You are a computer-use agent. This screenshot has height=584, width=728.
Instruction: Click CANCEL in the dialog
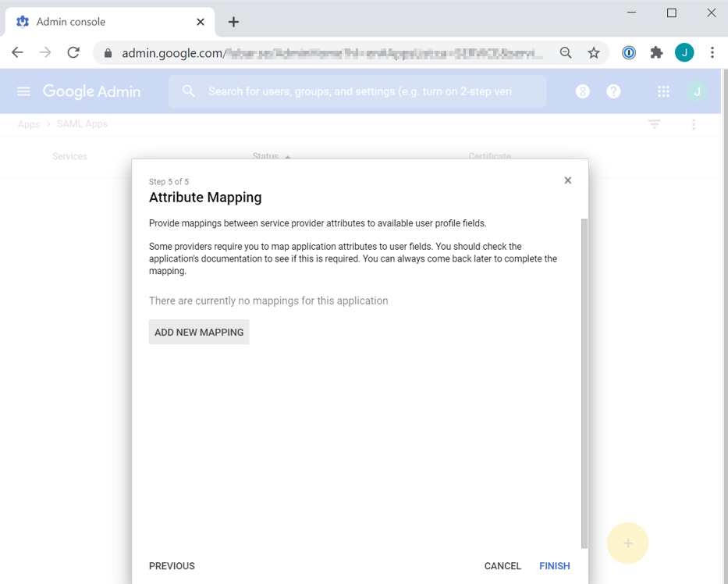[x=502, y=566]
